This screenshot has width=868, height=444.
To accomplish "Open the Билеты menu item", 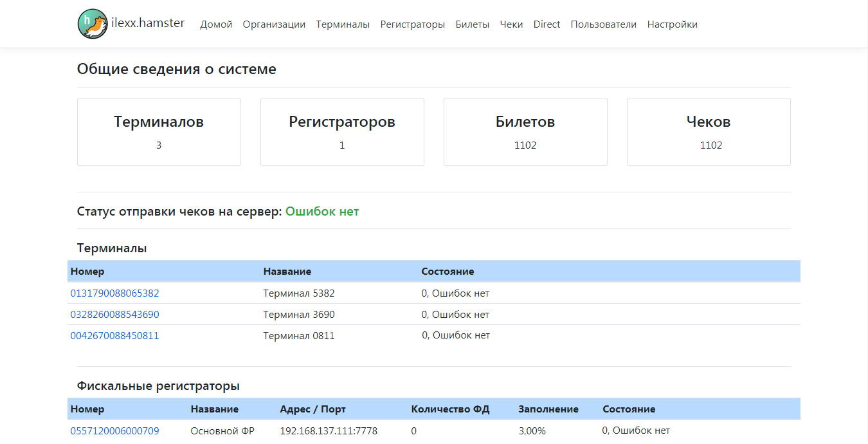I will pos(472,24).
